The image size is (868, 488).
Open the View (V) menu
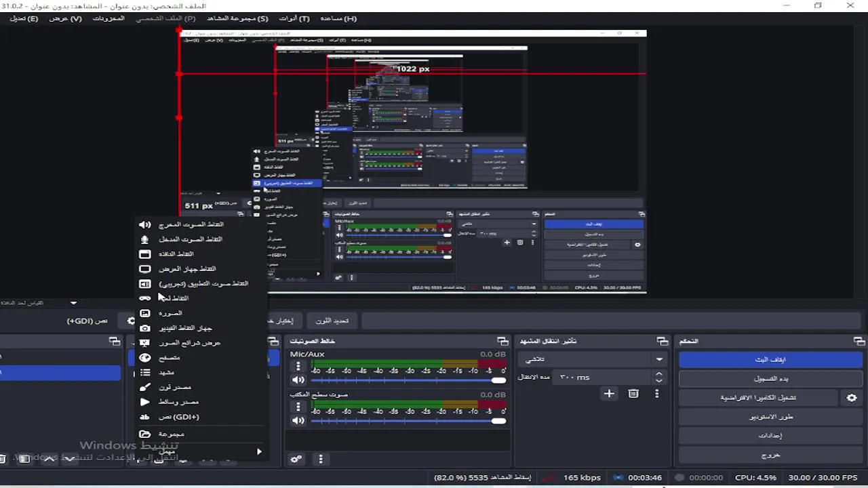click(65, 18)
